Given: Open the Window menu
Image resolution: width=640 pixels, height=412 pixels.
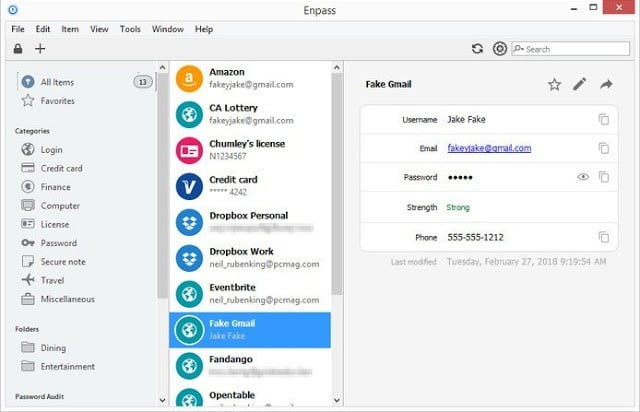Looking at the screenshot, I should 168,29.
